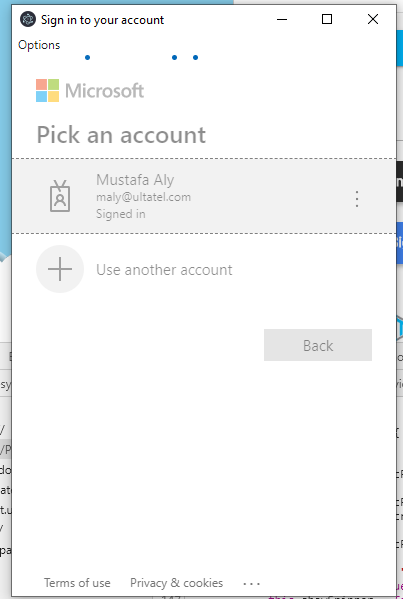The height and width of the screenshot is (599, 403).
Task: Click the app icon in title bar
Action: point(28,19)
